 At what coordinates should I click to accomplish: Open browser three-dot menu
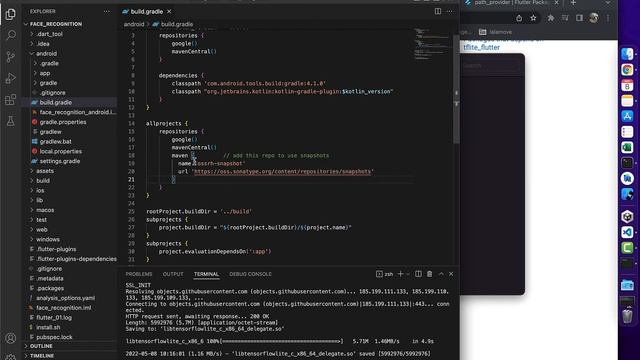(x=608, y=18)
